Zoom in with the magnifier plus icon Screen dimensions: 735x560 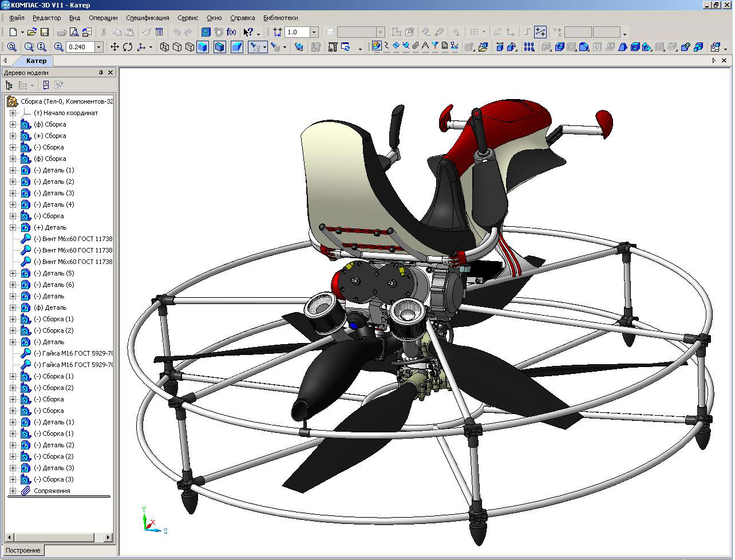tap(58, 46)
